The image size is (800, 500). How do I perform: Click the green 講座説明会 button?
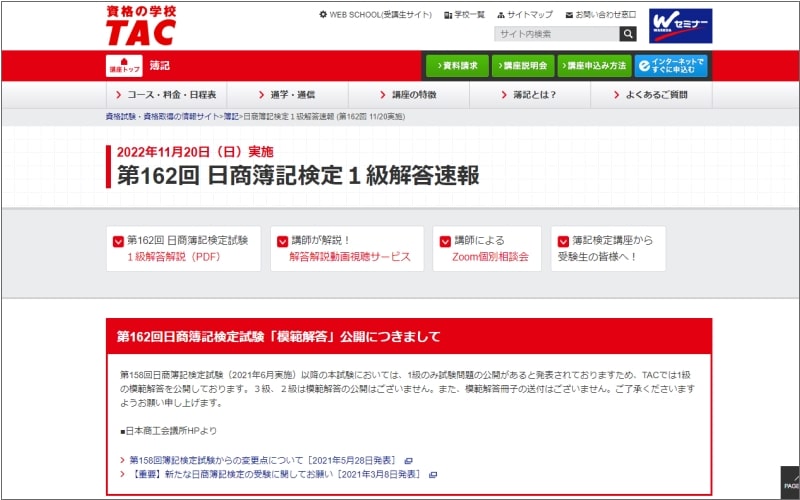point(523,66)
